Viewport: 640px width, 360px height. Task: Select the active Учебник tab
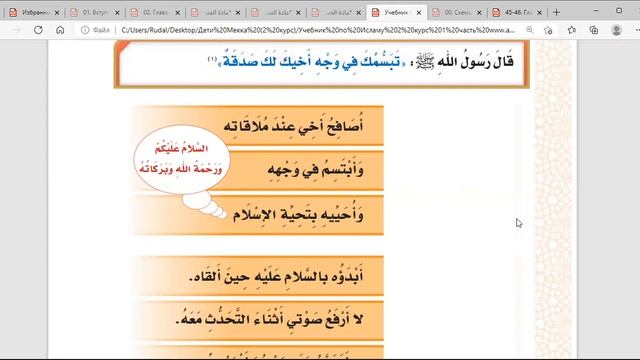pyautogui.click(x=396, y=13)
